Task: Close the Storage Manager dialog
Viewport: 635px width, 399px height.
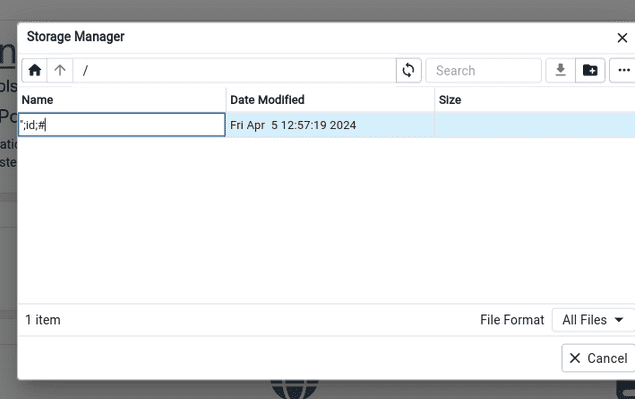Action: (x=622, y=38)
